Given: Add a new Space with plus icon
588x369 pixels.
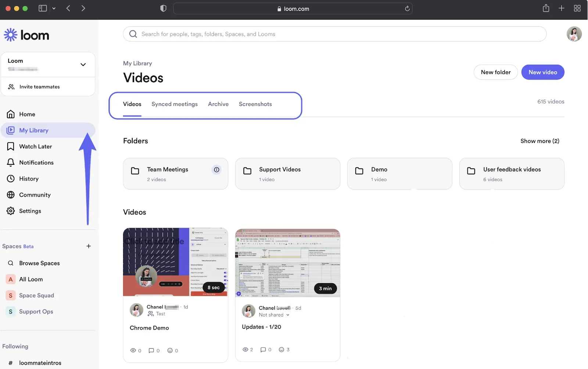Looking at the screenshot, I should click(x=89, y=246).
